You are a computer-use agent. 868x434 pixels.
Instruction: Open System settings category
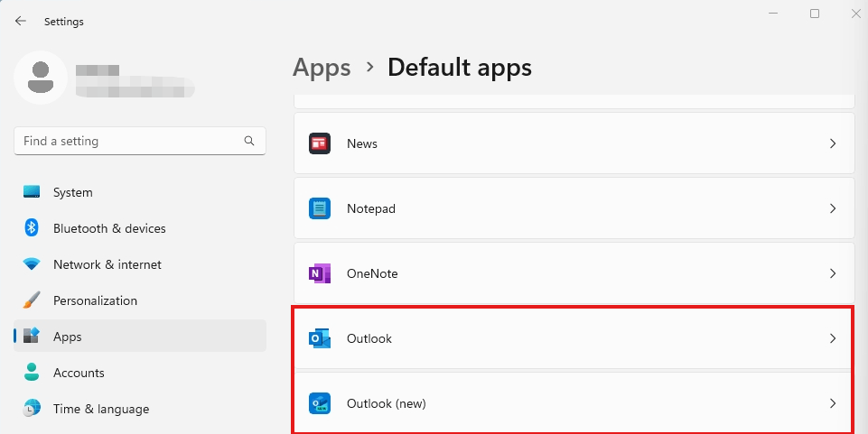(140, 192)
